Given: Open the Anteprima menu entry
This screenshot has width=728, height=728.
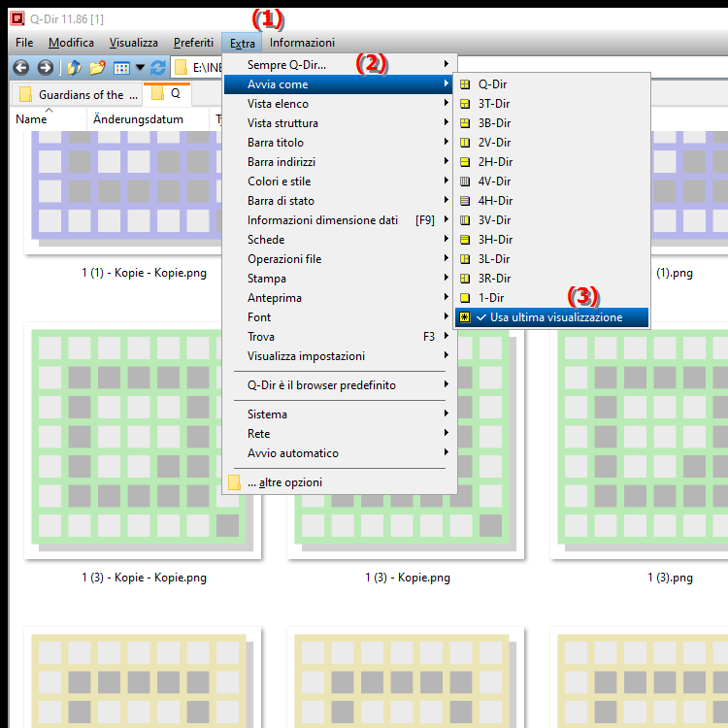Looking at the screenshot, I should pos(341,298).
